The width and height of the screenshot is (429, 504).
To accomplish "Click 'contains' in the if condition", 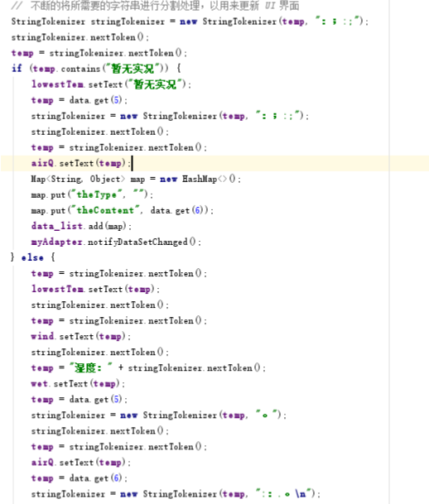I will point(80,69).
